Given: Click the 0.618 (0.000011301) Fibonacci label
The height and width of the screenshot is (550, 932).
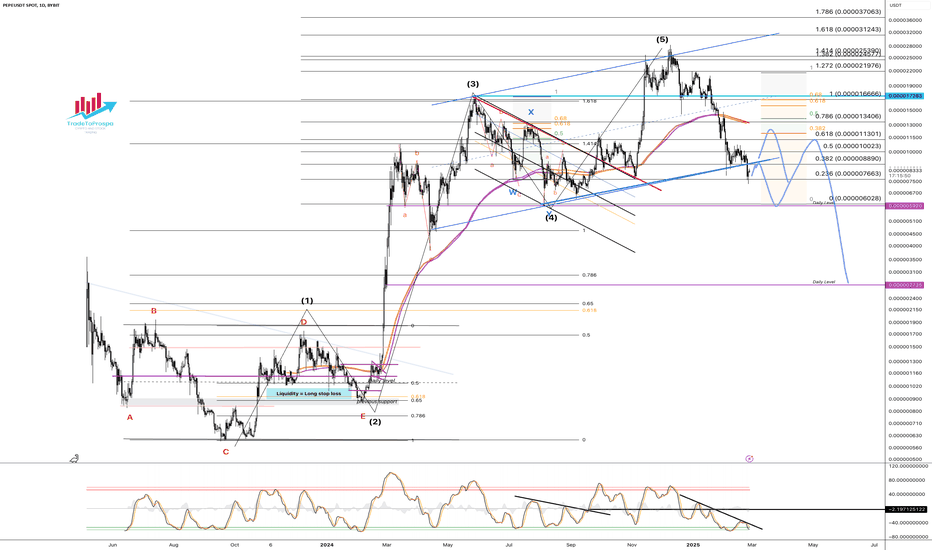Looking at the screenshot, I should [848, 134].
